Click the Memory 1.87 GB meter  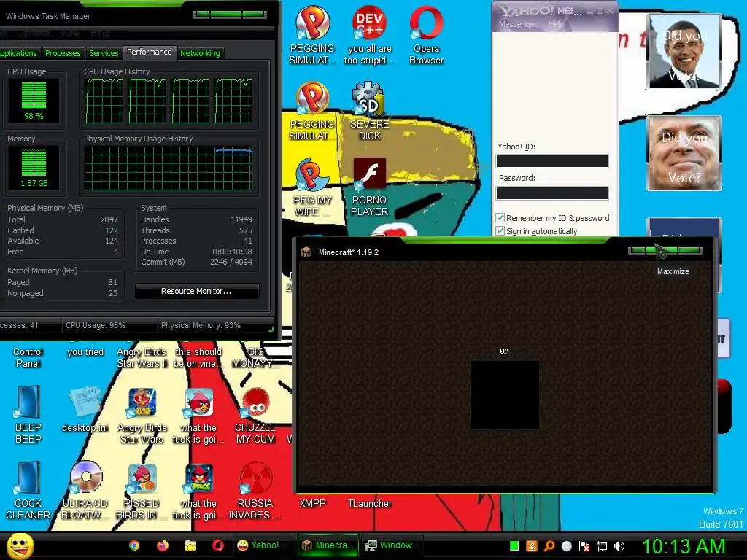[34, 168]
